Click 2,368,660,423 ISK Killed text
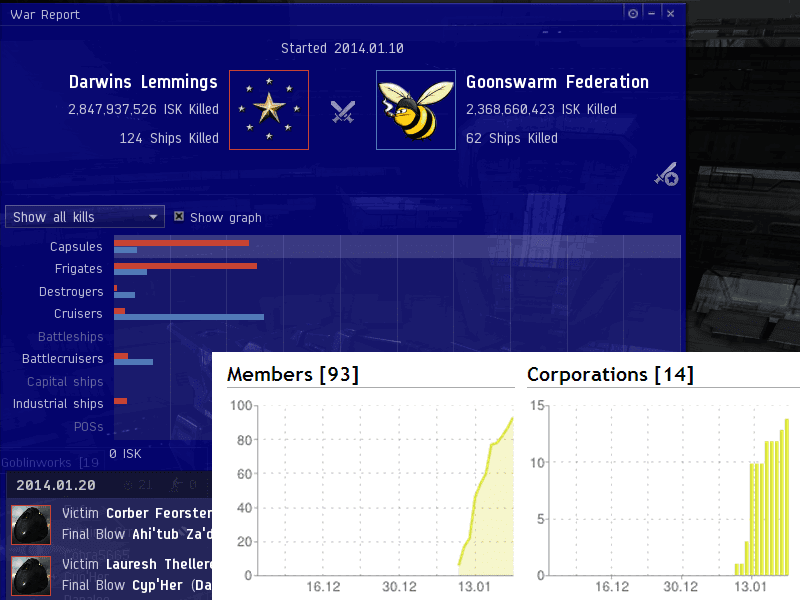 (x=541, y=109)
